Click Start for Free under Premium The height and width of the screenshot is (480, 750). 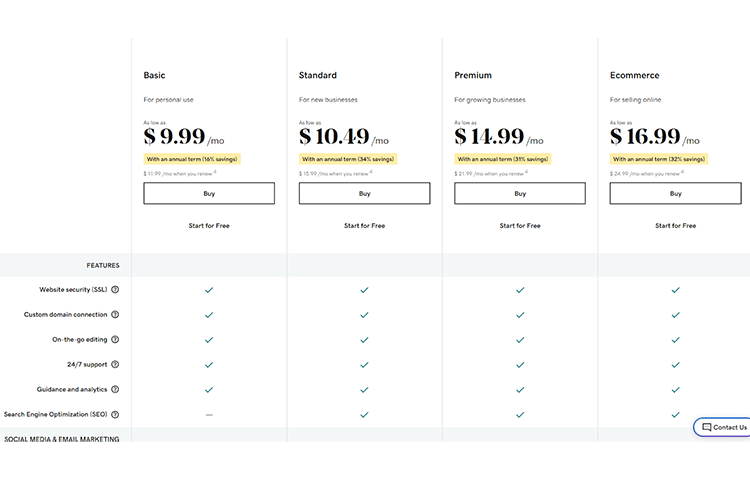click(520, 226)
